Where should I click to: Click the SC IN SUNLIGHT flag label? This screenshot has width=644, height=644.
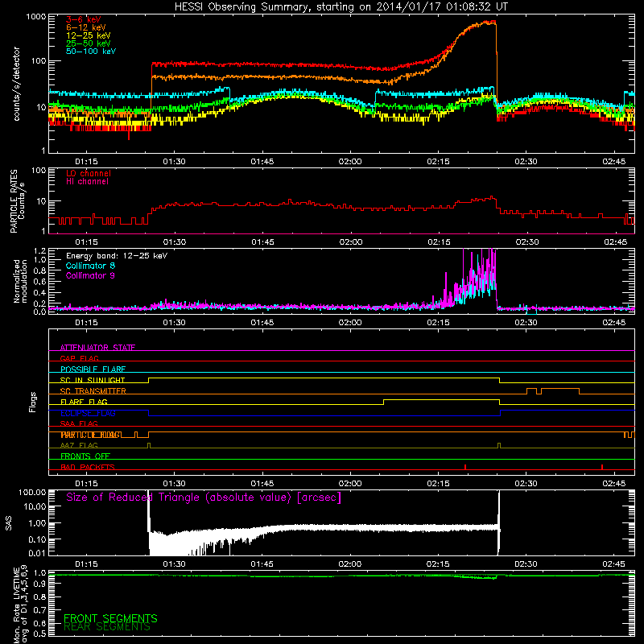pos(93,380)
